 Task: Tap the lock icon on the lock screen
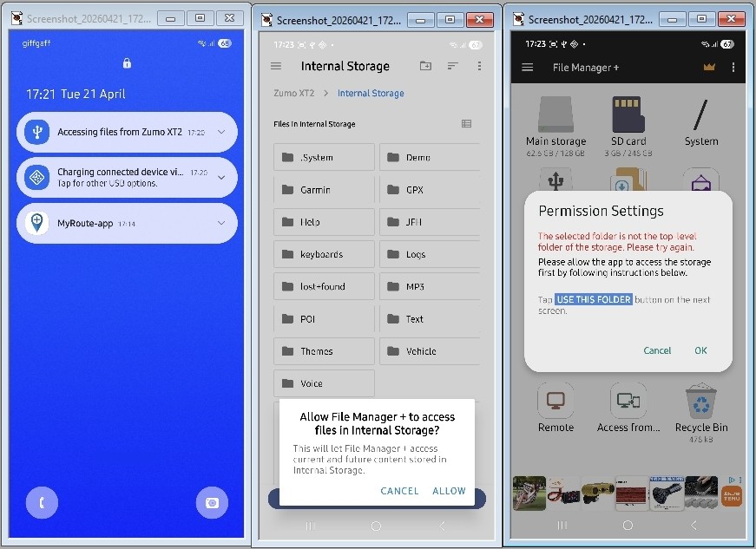(127, 63)
